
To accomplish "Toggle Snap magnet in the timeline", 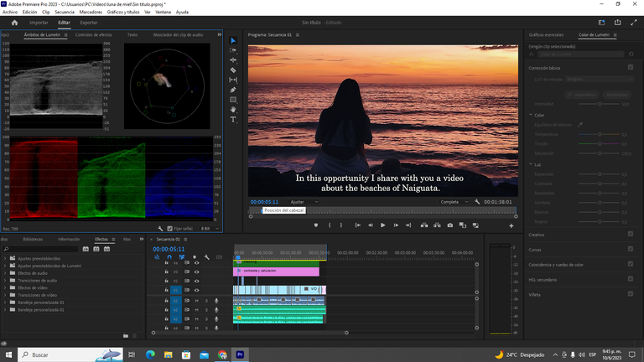I will coord(169,257).
